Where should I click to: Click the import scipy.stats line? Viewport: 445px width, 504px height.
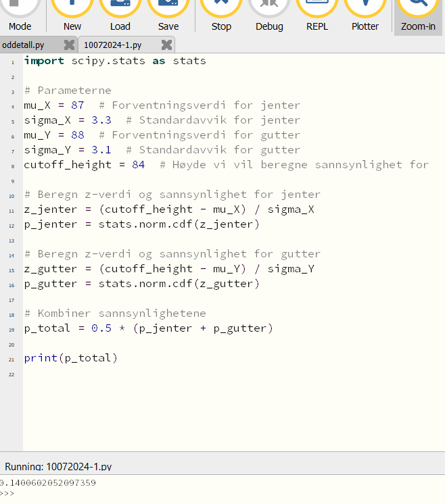click(x=115, y=61)
